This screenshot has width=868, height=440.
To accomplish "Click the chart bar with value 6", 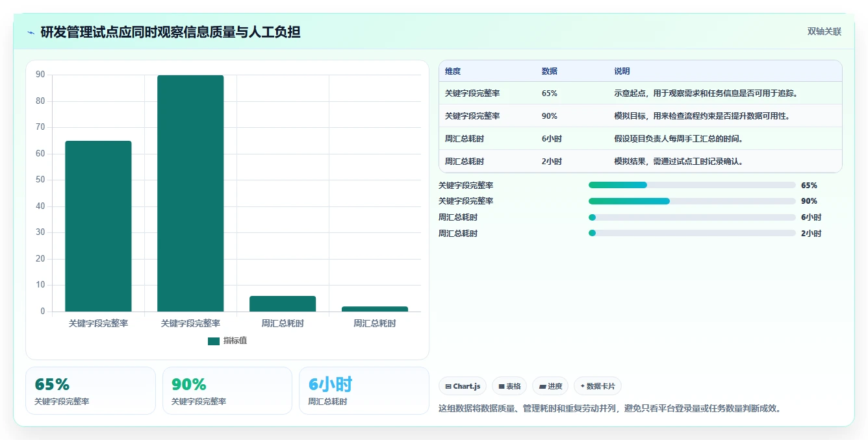I will coord(283,304).
